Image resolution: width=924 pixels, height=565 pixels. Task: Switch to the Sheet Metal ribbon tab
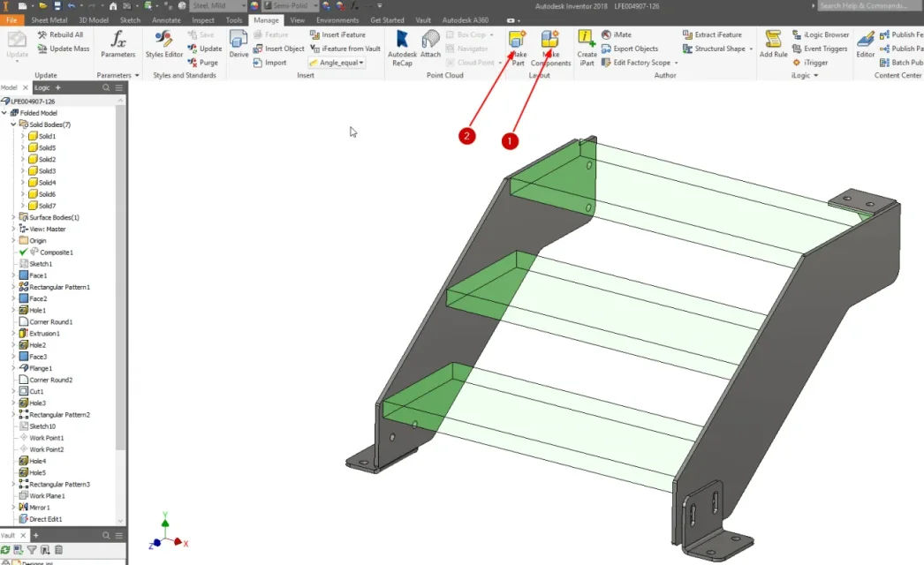tap(49, 20)
